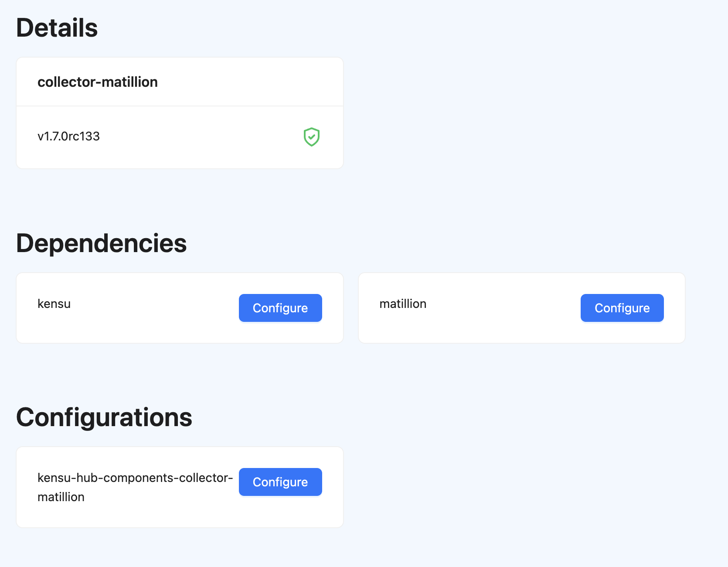Select the kensu-hub-components-collector-matillion configuration name
The width and height of the screenshot is (728, 567).
tap(135, 487)
